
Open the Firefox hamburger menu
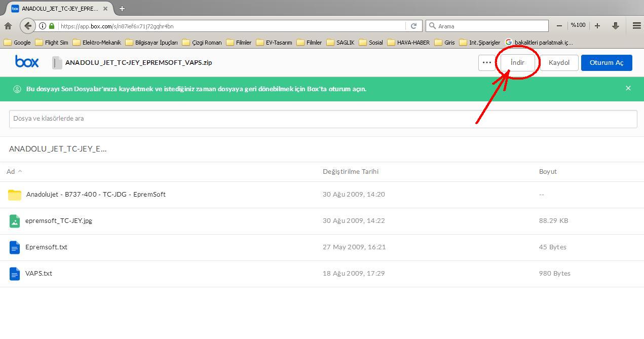click(636, 26)
